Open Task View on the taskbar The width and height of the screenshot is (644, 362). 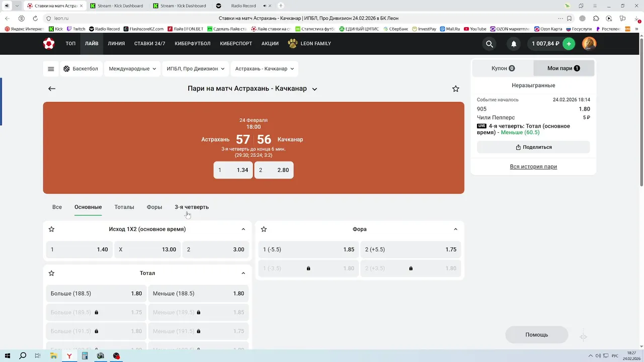(38, 356)
